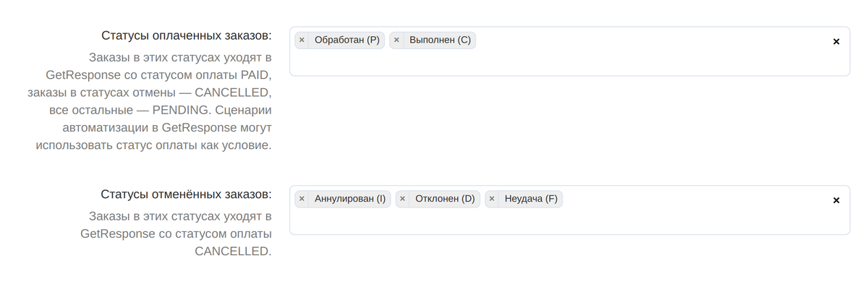Clear all cancelled order statuses
Viewport: 868px width, 300px height.
(x=836, y=200)
